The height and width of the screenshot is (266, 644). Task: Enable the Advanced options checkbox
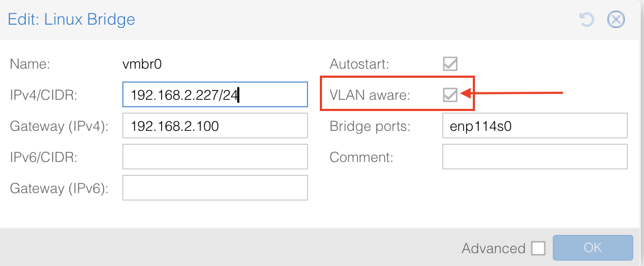538,248
